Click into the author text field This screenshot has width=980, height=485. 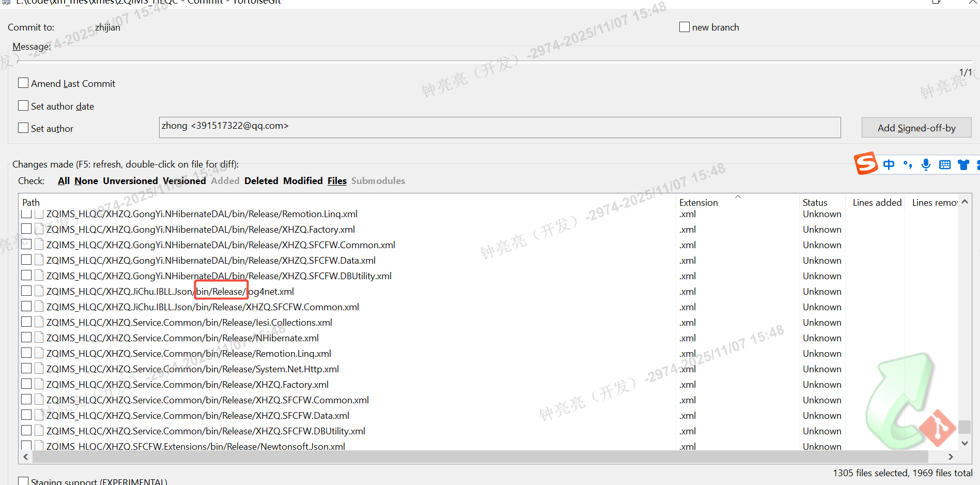[x=500, y=127]
